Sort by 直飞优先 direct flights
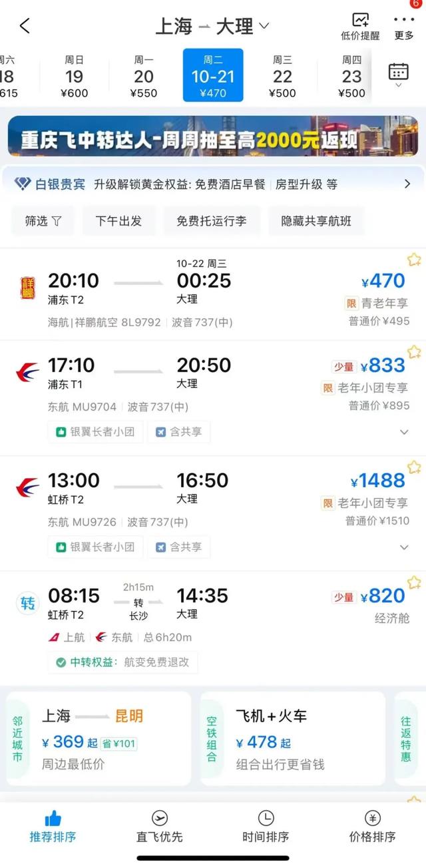426x868 pixels. click(x=159, y=827)
